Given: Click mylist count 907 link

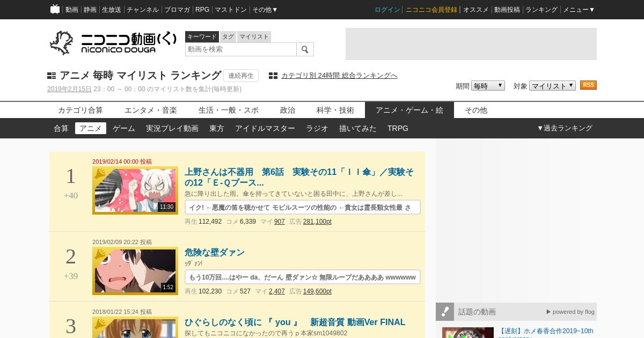Looking at the screenshot, I should [280, 222].
